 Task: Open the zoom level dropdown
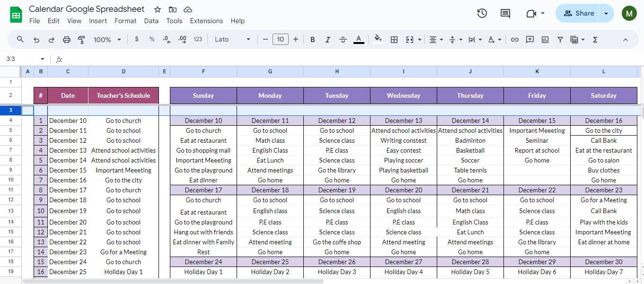[x=107, y=40]
